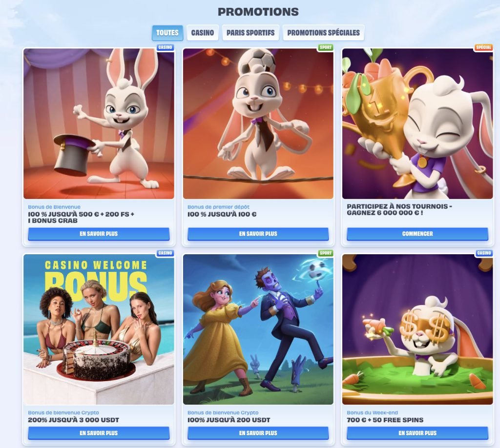Viewport: 500px width, 448px height.
Task: Click the SPORT badge on the zombie couple card
Action: [x=326, y=253]
